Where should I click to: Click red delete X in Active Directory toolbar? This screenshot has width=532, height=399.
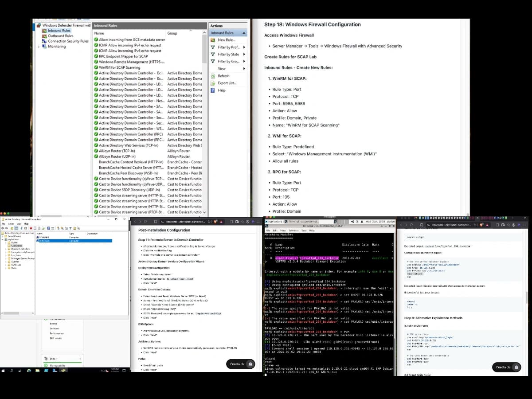pos(31,228)
